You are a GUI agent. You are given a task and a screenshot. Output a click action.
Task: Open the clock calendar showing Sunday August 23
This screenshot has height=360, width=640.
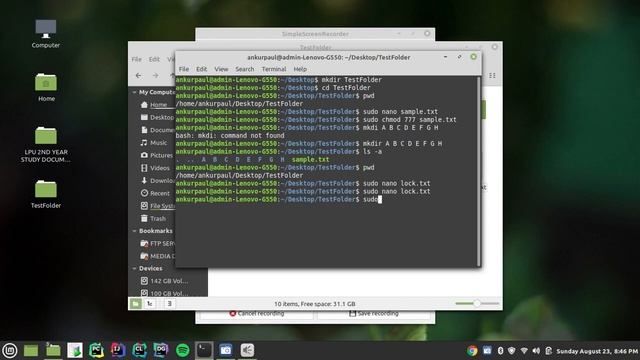coord(597,351)
